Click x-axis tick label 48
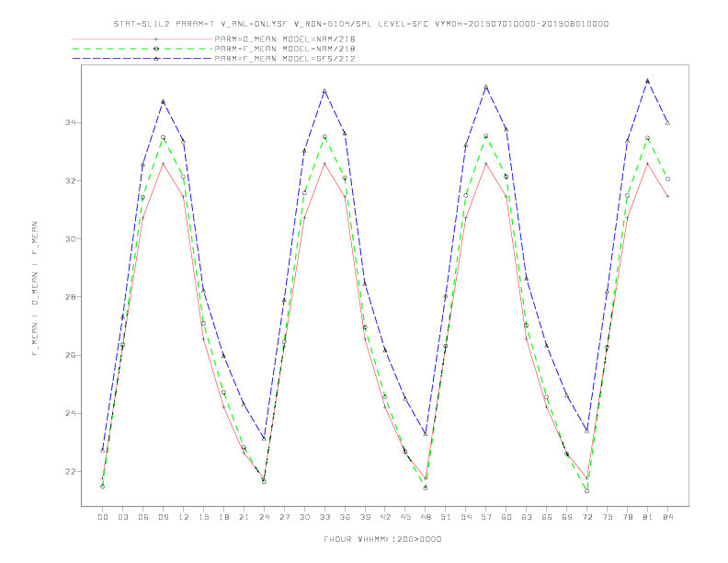 click(426, 517)
